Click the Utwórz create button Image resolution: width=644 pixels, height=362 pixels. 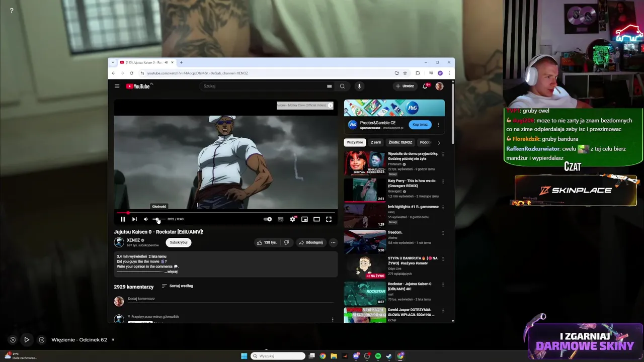click(x=405, y=86)
